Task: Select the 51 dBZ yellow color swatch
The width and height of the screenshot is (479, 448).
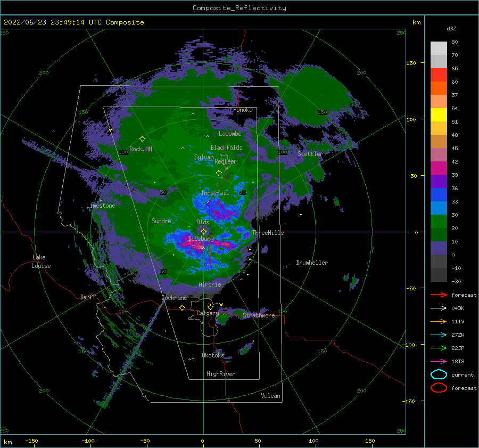Action: (x=439, y=115)
